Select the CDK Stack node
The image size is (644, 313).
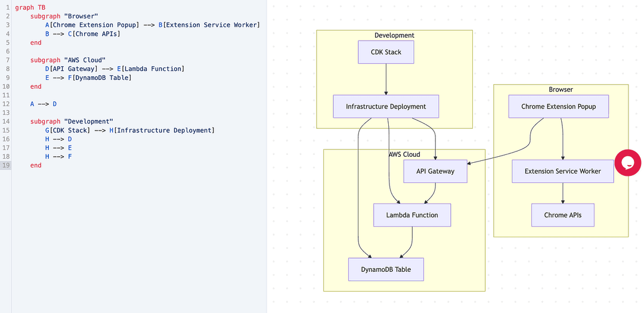(x=386, y=52)
